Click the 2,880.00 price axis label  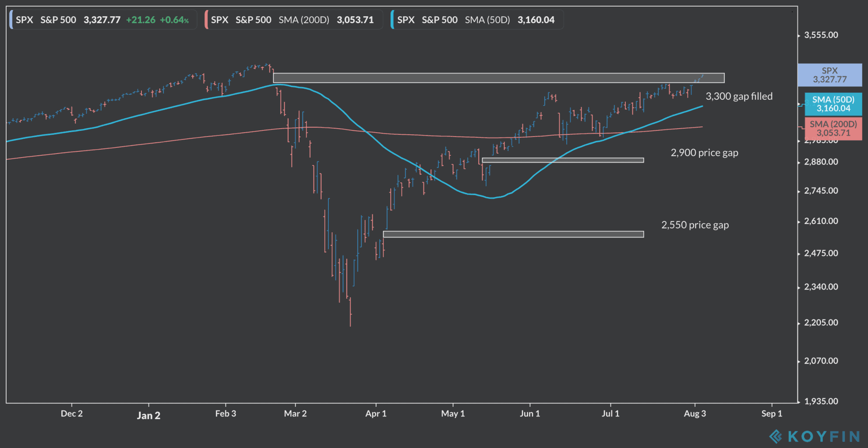pos(821,162)
